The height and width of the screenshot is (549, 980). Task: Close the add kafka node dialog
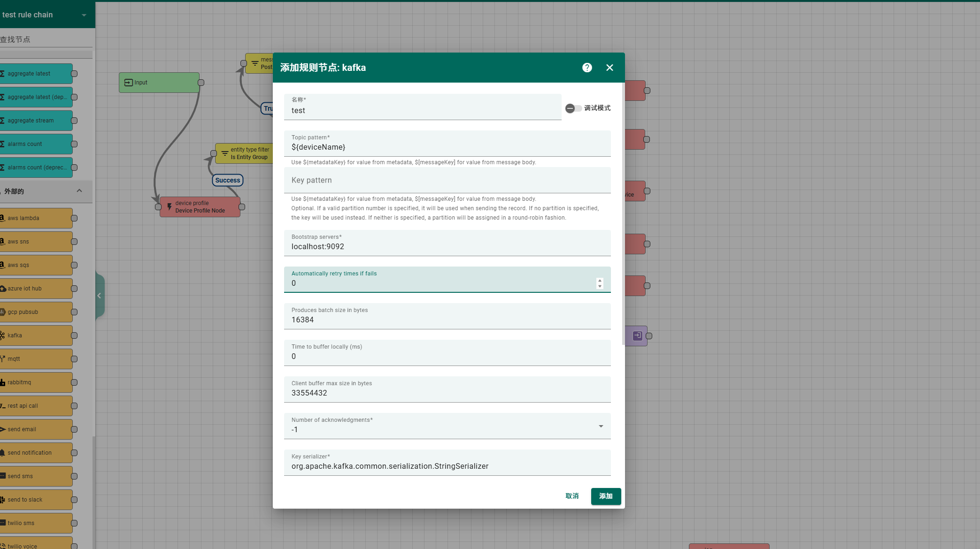coord(610,68)
